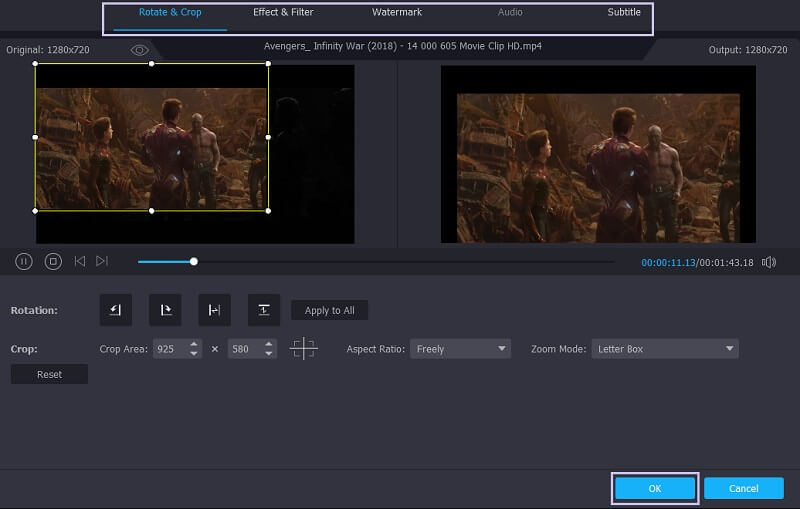The height and width of the screenshot is (509, 800).
Task: Jump to previous frame
Action: click(80, 261)
